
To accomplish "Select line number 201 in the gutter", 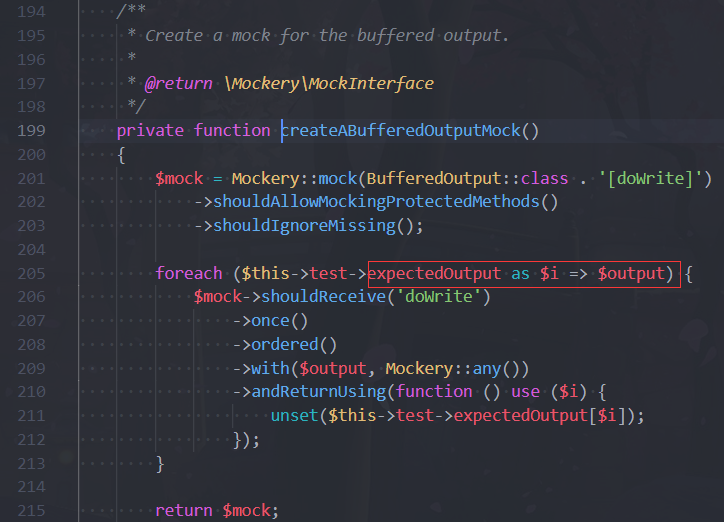I will (x=31, y=179).
